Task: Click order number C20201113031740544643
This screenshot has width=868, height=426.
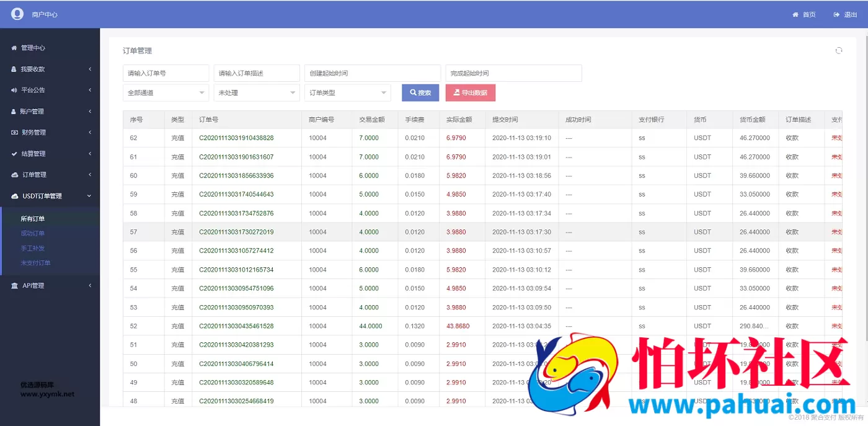Action: (236, 194)
